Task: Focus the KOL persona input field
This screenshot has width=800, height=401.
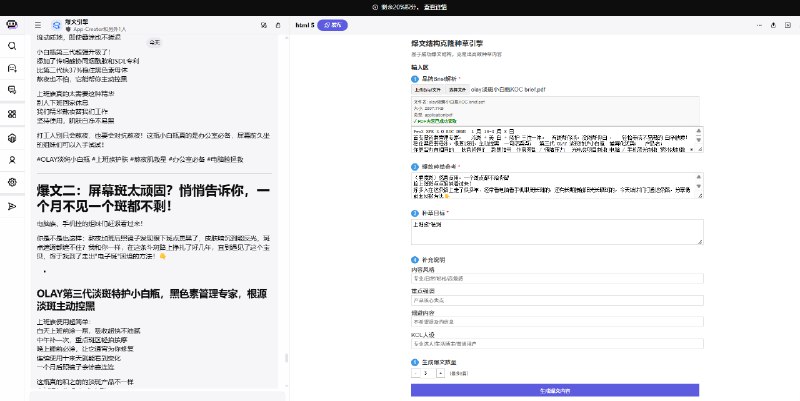Action: coord(557,344)
